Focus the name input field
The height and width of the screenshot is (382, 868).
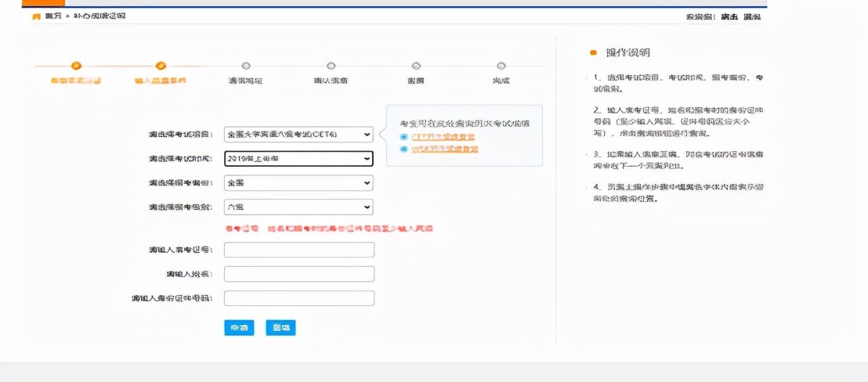click(x=298, y=274)
